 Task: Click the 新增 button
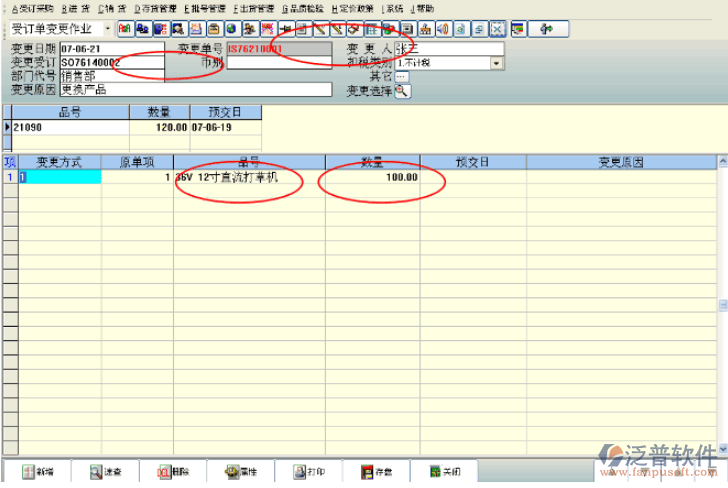click(x=37, y=472)
